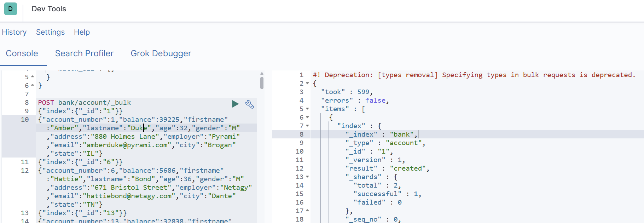Click the "_id" : "1" response line

pos(369,151)
